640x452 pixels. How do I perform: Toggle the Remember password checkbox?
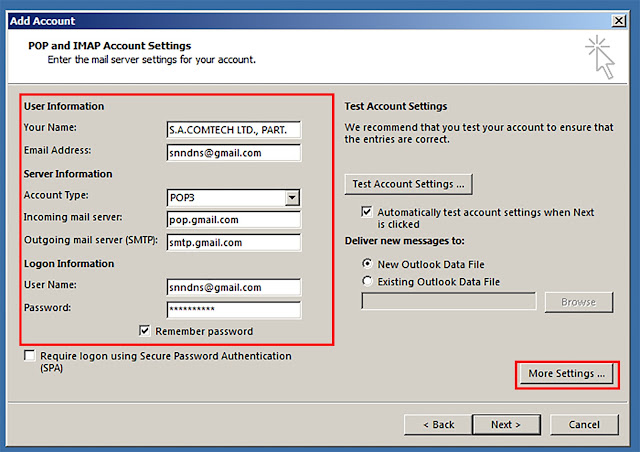(x=144, y=331)
